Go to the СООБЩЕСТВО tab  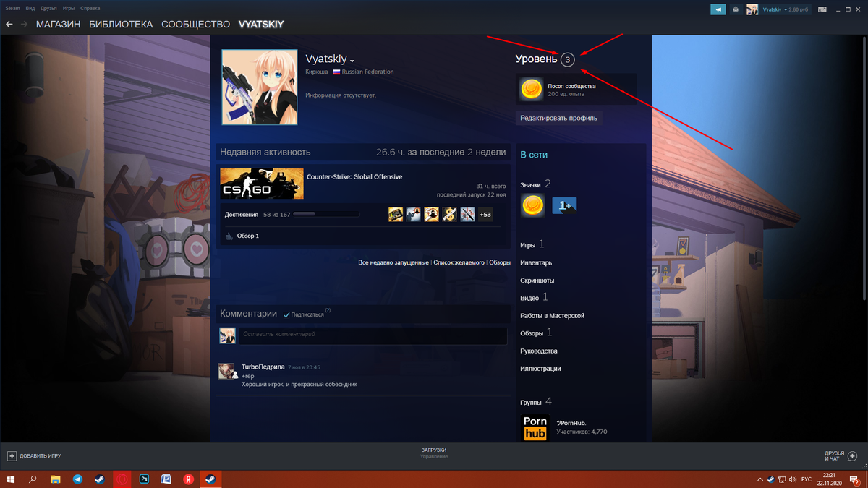click(x=195, y=25)
